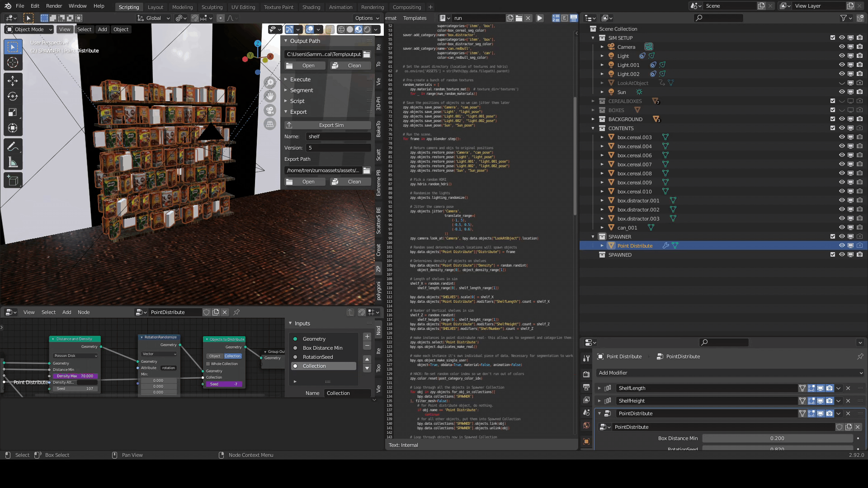The height and width of the screenshot is (488, 868).
Task: Hide Point Distribute object eye icon
Action: pos(842,246)
